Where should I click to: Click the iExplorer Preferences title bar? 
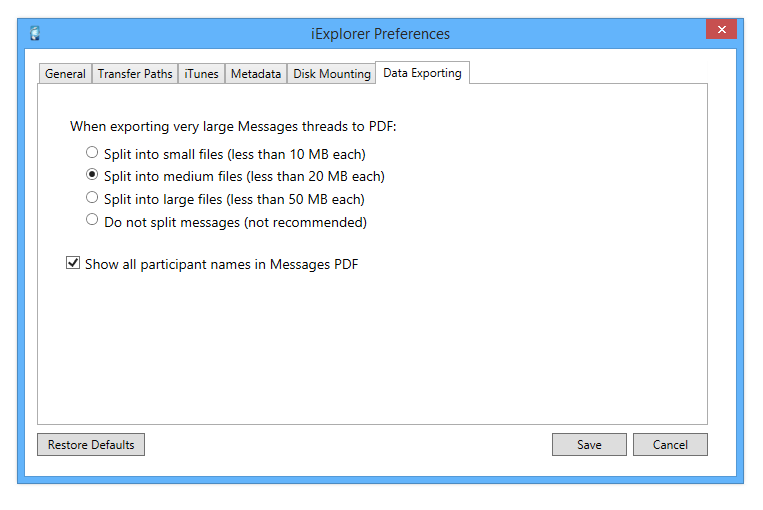380,34
